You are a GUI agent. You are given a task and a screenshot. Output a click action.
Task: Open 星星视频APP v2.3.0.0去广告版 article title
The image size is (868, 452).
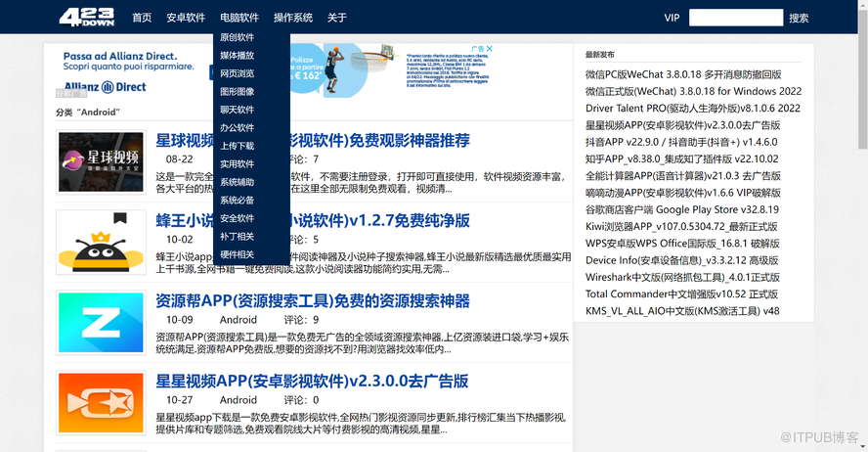point(312,382)
